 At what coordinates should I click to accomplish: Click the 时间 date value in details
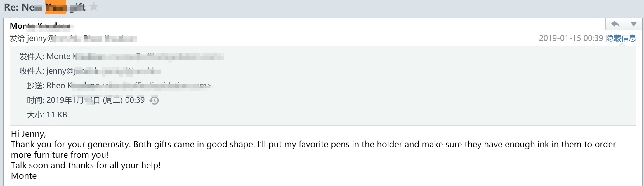tap(95, 100)
